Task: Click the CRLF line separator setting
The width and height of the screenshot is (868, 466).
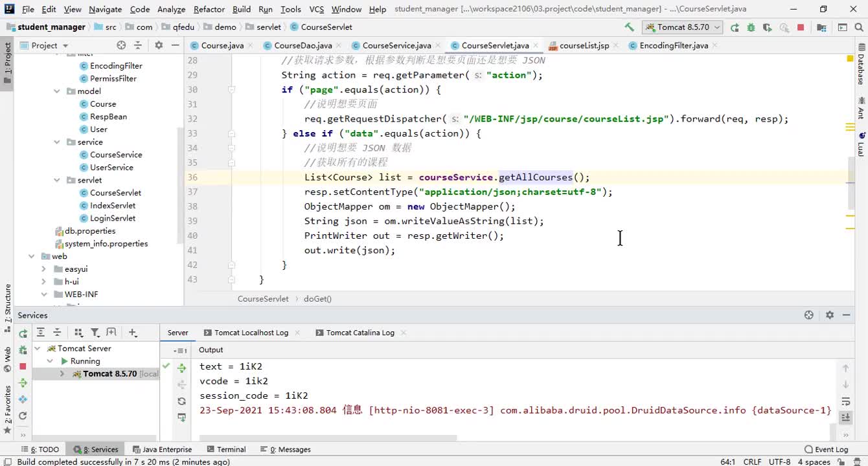Action: tap(752, 462)
